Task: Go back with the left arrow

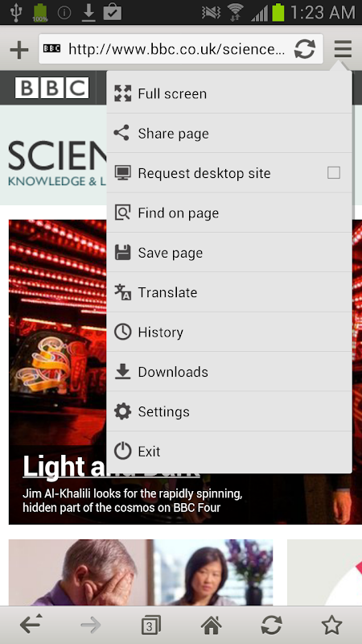Action: (31, 625)
